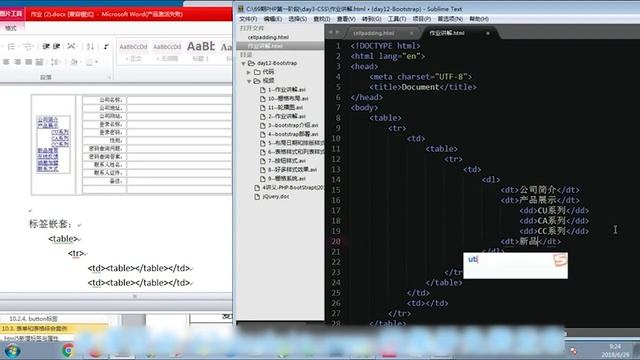Image resolution: width=640 pixels, height=360 pixels.
Task: Close the 作业讲解.html editor tab
Action: 488,33
